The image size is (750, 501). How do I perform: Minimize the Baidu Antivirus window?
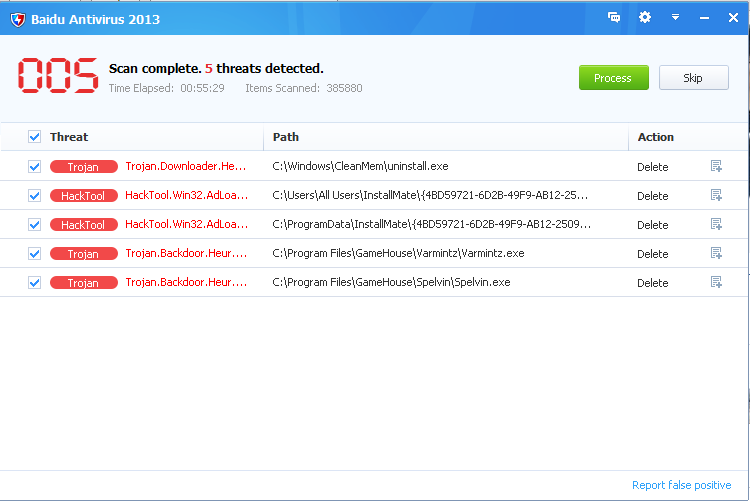(x=704, y=18)
